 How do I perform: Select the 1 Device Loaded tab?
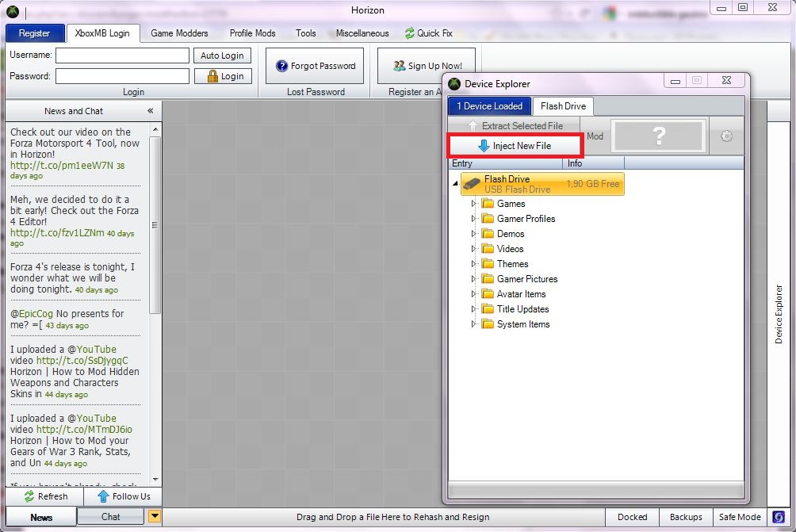click(x=489, y=106)
